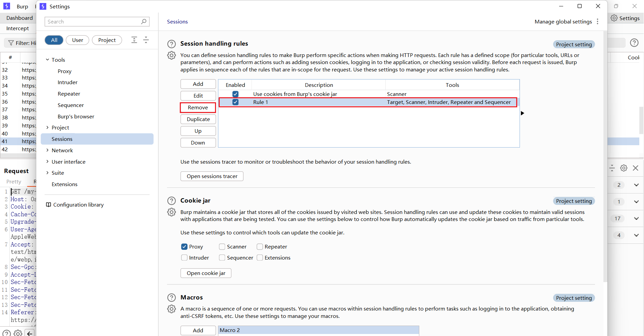Image resolution: width=644 pixels, height=336 pixels.
Task: Expand the Network tree section
Action: pyautogui.click(x=47, y=150)
